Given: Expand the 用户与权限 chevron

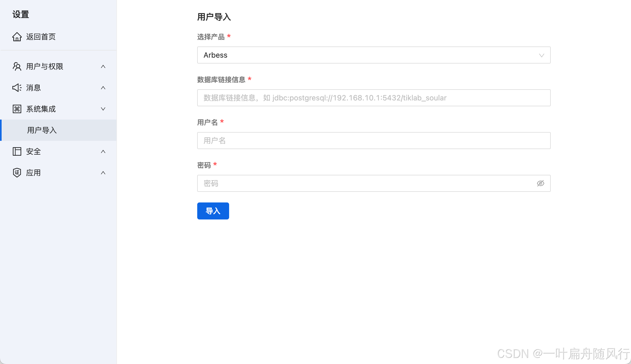Looking at the screenshot, I should (103, 66).
